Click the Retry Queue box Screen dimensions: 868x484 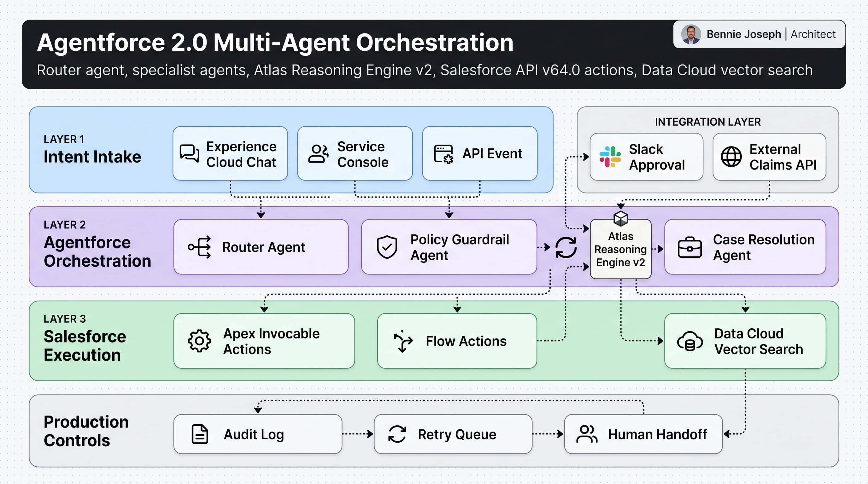(x=453, y=434)
